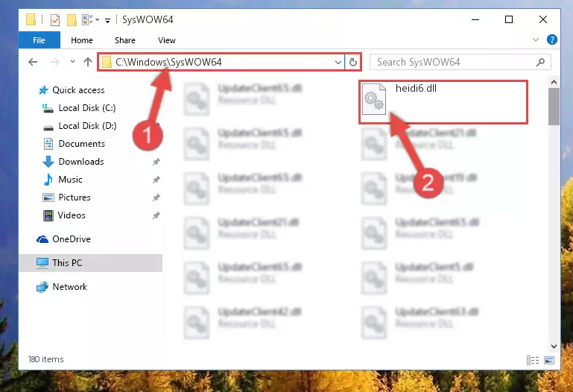Click the Forward navigation arrow
This screenshot has height=392, width=573.
(55, 62)
